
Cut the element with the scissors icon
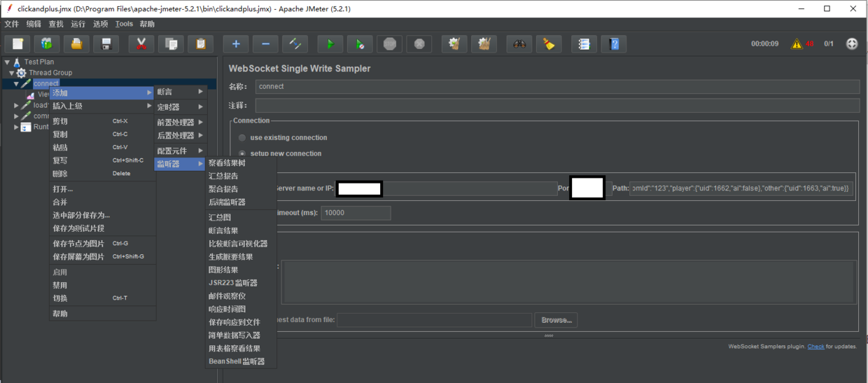click(141, 43)
